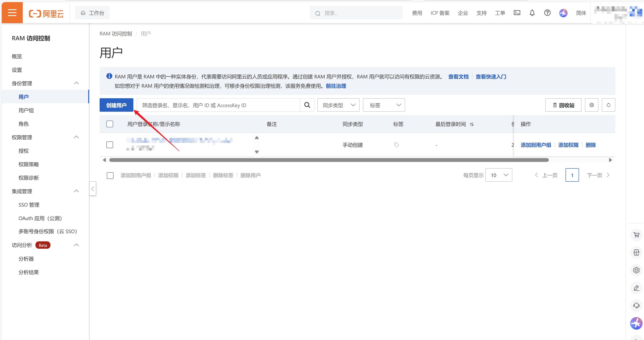
Task: Open the 标签 filter dropdown
Action: (384, 105)
